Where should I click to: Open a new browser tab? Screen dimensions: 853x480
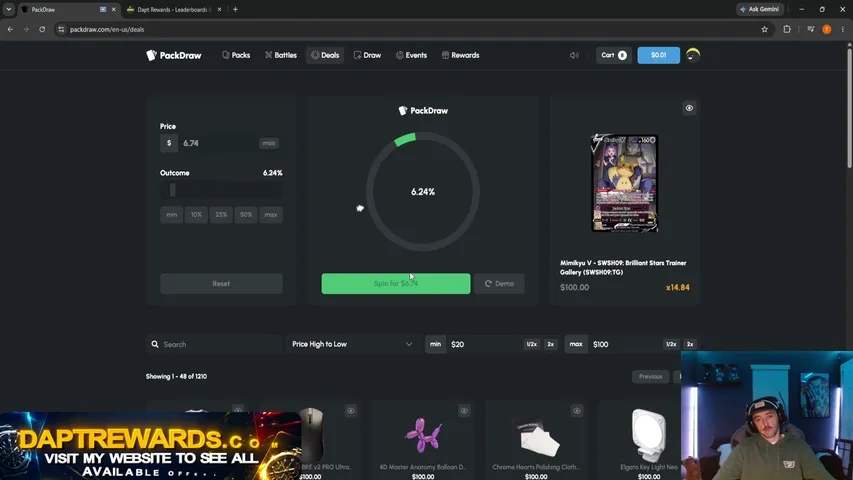pos(236,9)
